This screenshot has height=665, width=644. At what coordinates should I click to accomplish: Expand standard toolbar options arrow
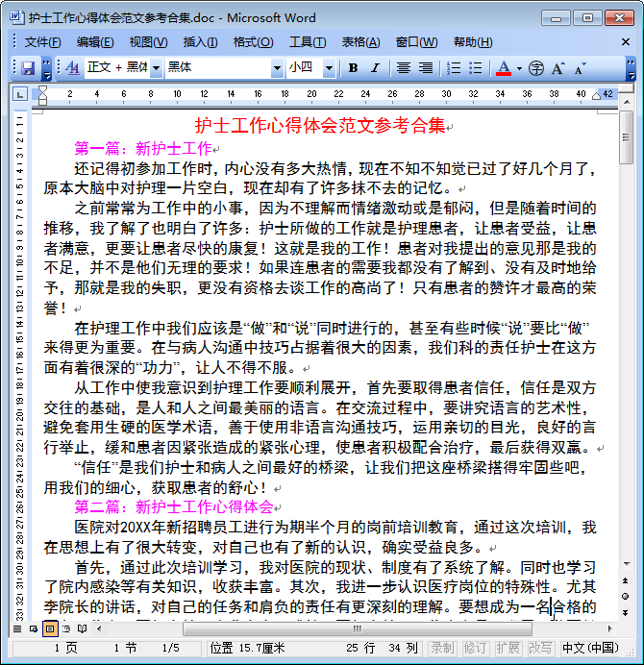47,68
